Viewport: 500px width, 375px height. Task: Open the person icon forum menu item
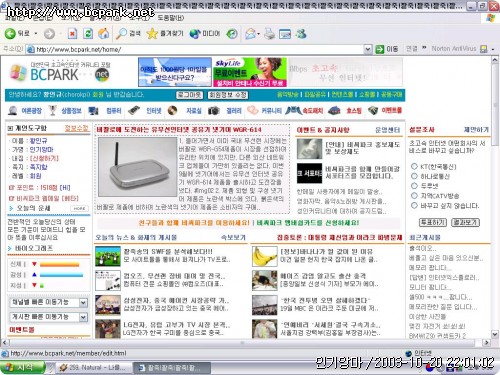pos(26,111)
